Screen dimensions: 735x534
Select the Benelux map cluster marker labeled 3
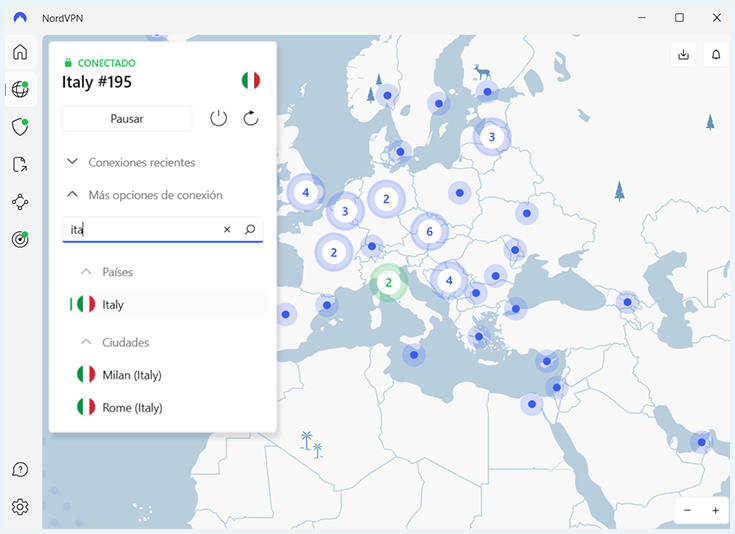click(345, 211)
